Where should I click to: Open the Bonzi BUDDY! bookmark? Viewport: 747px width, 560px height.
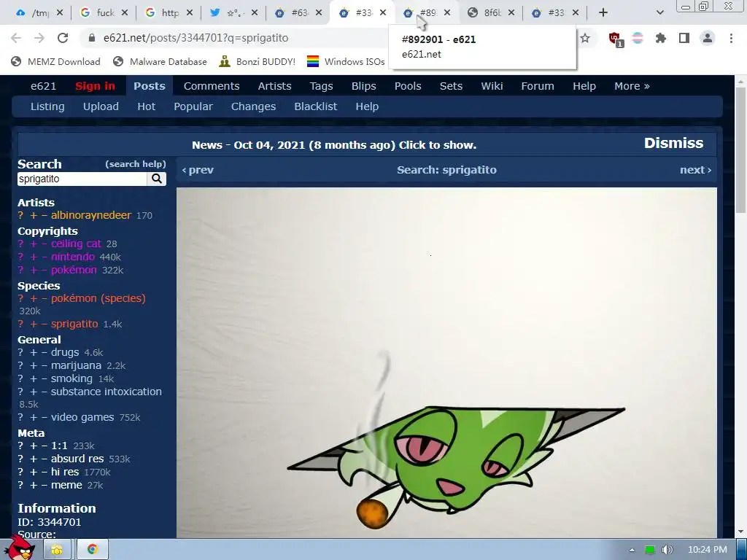pos(258,61)
